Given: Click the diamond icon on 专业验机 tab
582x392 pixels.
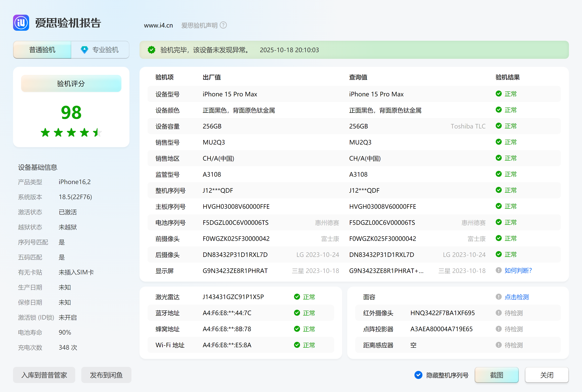Looking at the screenshot, I should 84,50.
